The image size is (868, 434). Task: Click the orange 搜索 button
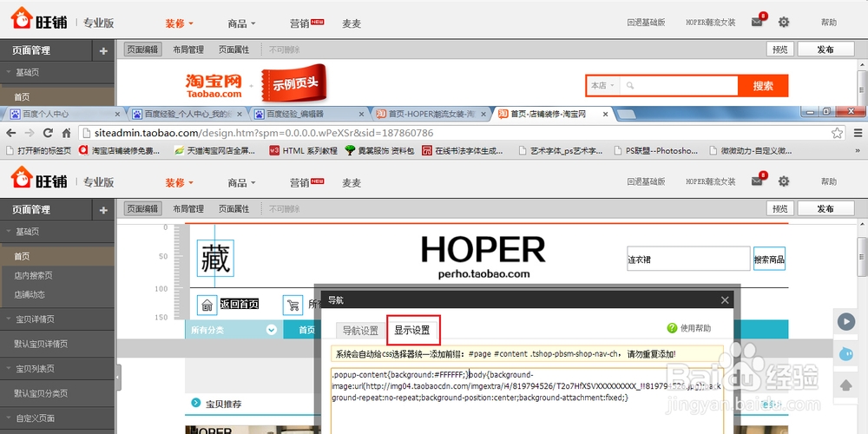[x=763, y=86]
